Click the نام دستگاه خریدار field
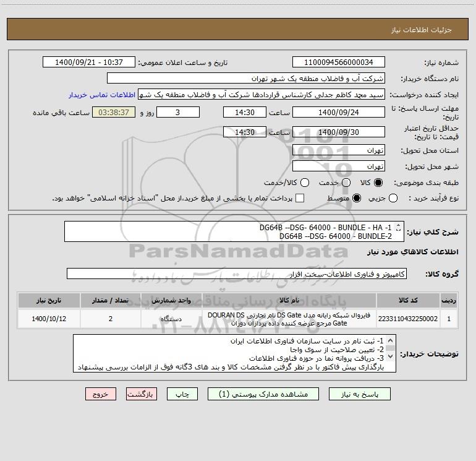The width and height of the screenshot is (476, 461). [246, 79]
